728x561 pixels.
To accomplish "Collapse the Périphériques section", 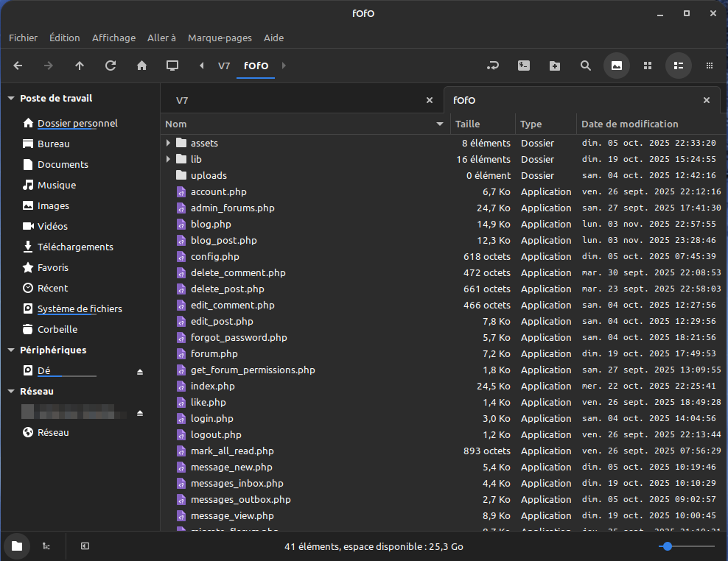I will 11,350.
